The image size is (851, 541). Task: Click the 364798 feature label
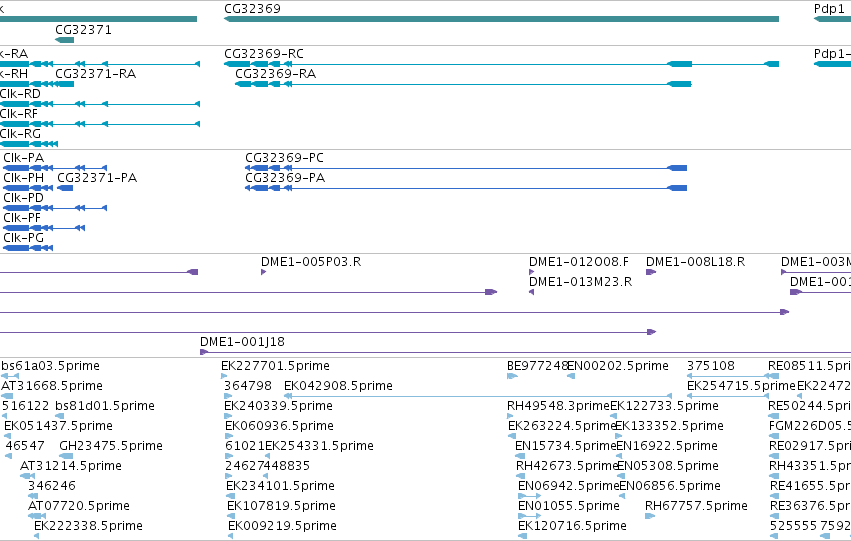pyautogui.click(x=247, y=385)
